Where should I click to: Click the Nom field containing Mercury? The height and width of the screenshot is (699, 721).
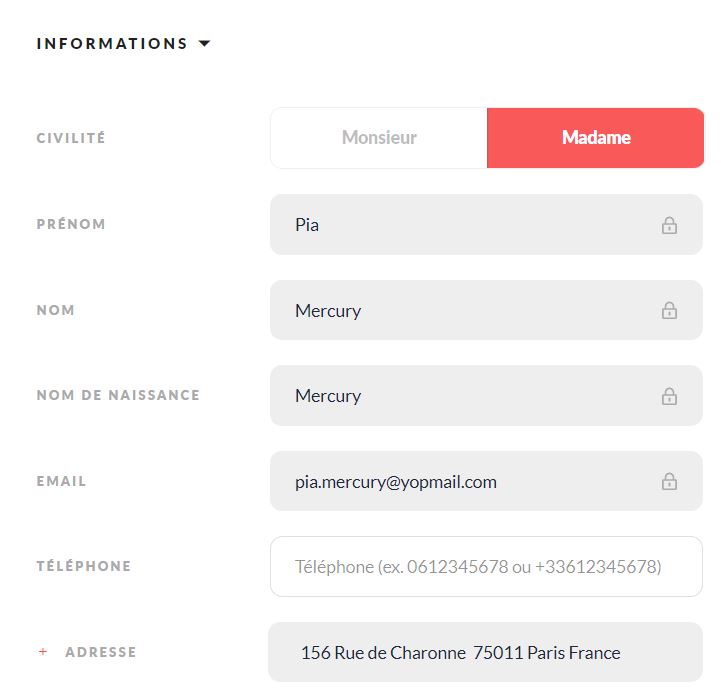486,310
